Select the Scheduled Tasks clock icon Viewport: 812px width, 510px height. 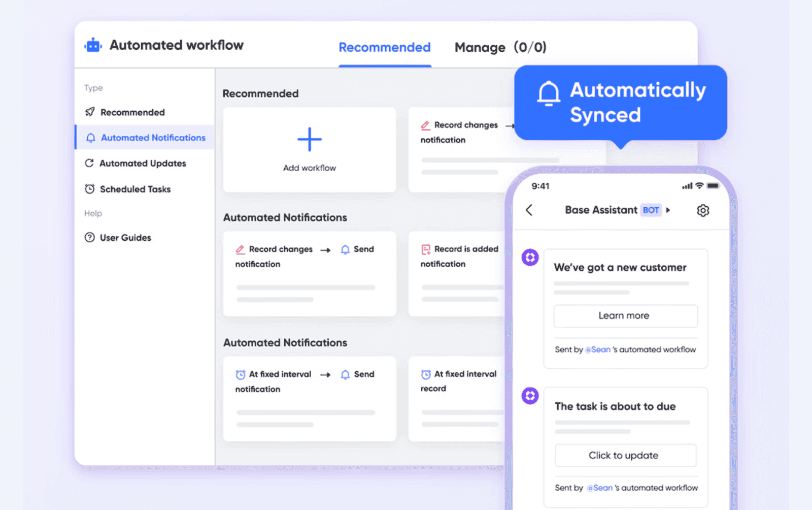pos(89,188)
